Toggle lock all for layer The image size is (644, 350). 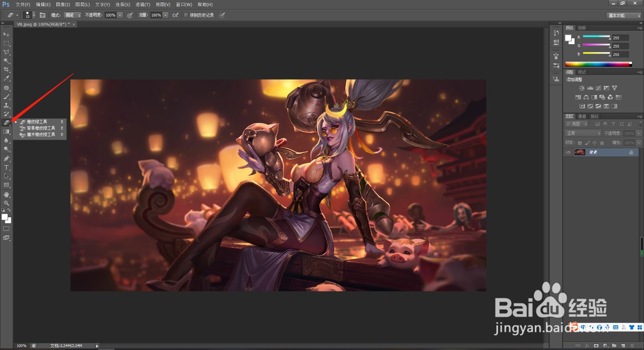pos(602,143)
